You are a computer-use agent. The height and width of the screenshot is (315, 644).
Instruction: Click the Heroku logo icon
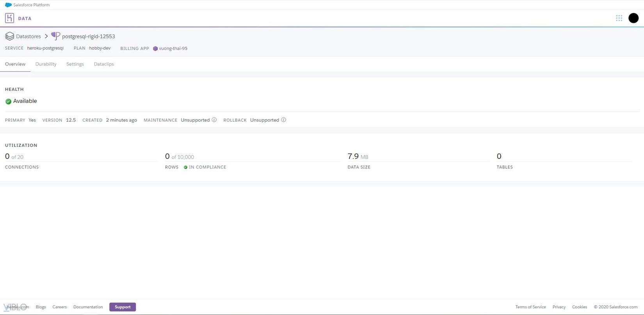click(10, 18)
